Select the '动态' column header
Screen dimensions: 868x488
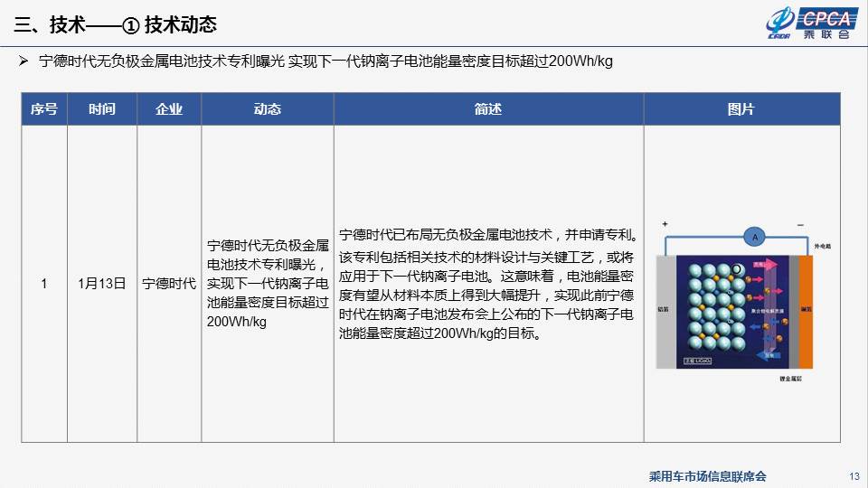(268, 109)
